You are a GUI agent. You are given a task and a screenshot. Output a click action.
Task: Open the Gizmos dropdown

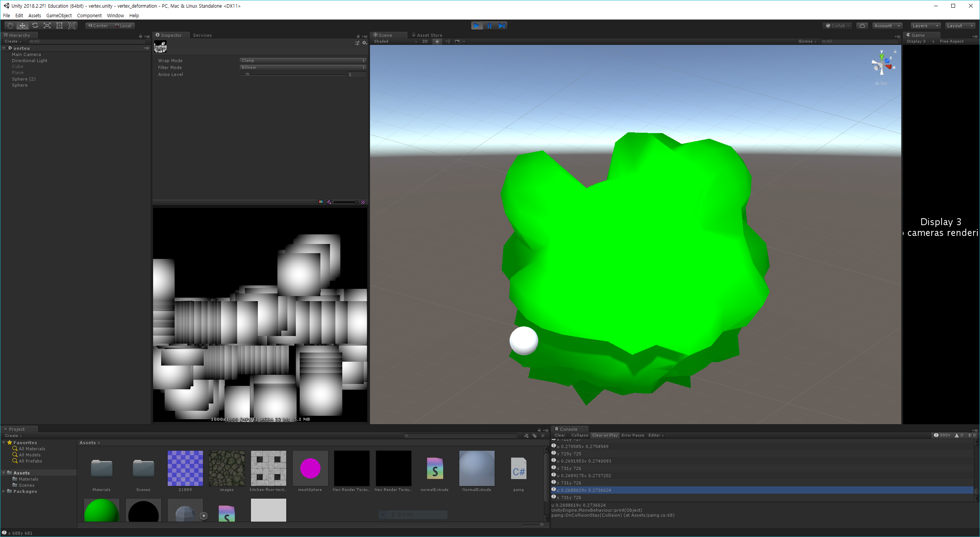807,41
